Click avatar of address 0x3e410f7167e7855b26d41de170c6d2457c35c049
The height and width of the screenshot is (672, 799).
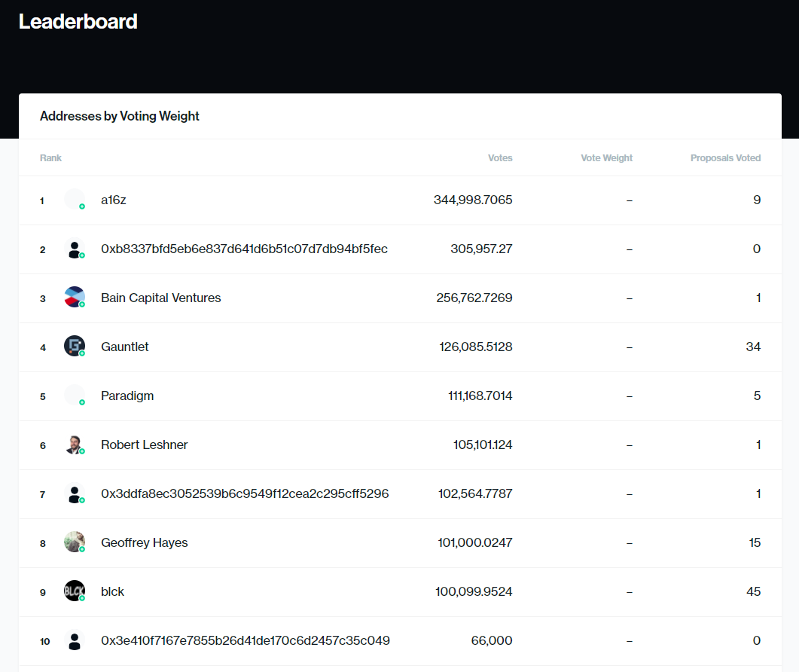click(x=75, y=640)
